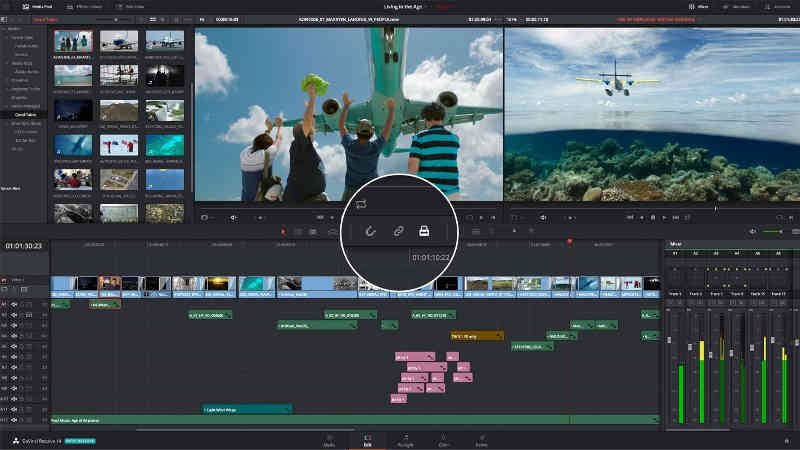Click the Smart Bins heading
800x450 pixels.
(x=11, y=188)
